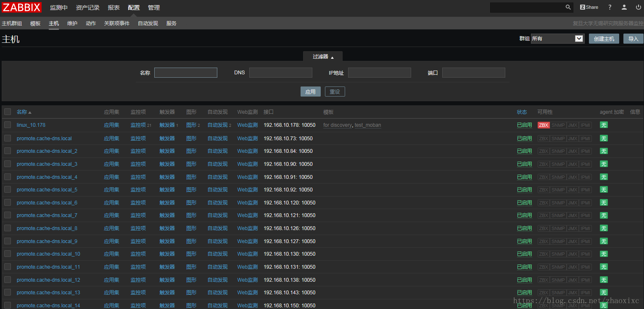
Task: Open the for discovery template link
Action: coord(338,125)
